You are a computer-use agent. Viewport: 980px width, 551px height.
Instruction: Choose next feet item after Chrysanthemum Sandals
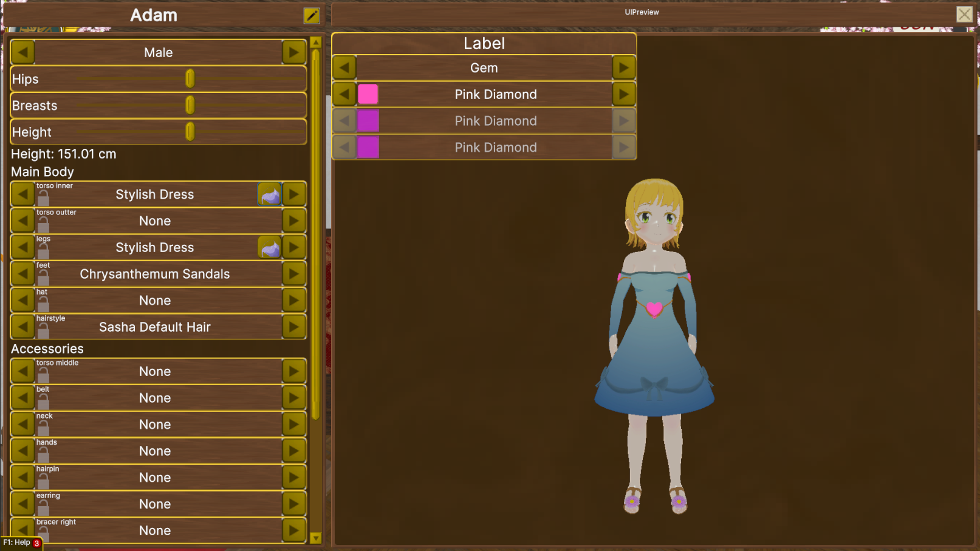click(294, 274)
